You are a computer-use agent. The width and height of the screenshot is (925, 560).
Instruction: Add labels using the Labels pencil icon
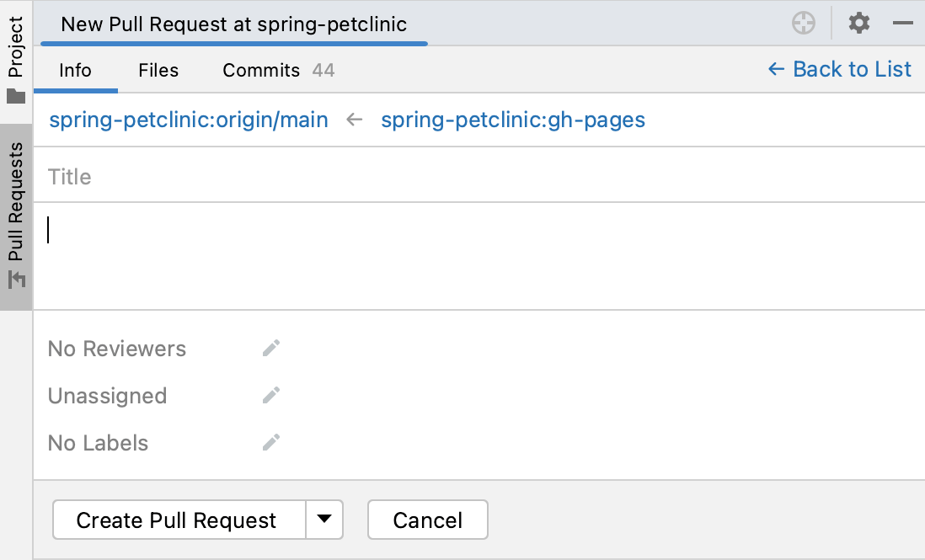click(x=271, y=442)
